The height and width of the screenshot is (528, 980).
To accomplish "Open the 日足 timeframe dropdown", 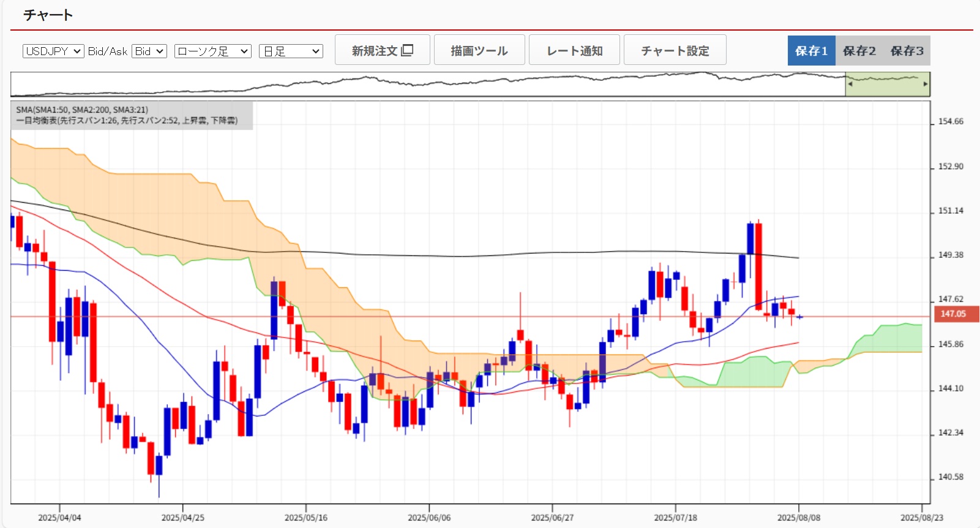I will point(291,51).
